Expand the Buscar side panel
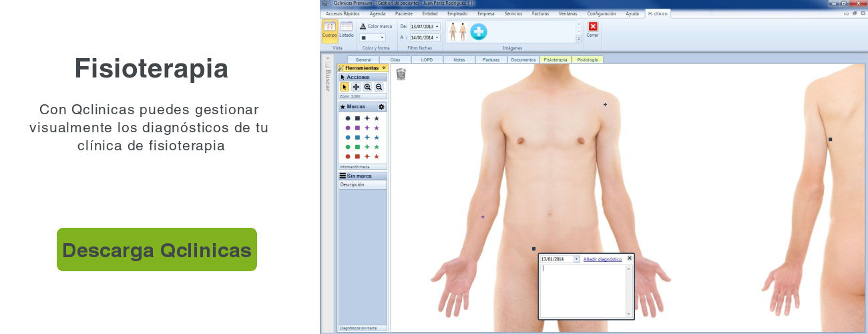The width and height of the screenshot is (868, 334). coord(328,58)
